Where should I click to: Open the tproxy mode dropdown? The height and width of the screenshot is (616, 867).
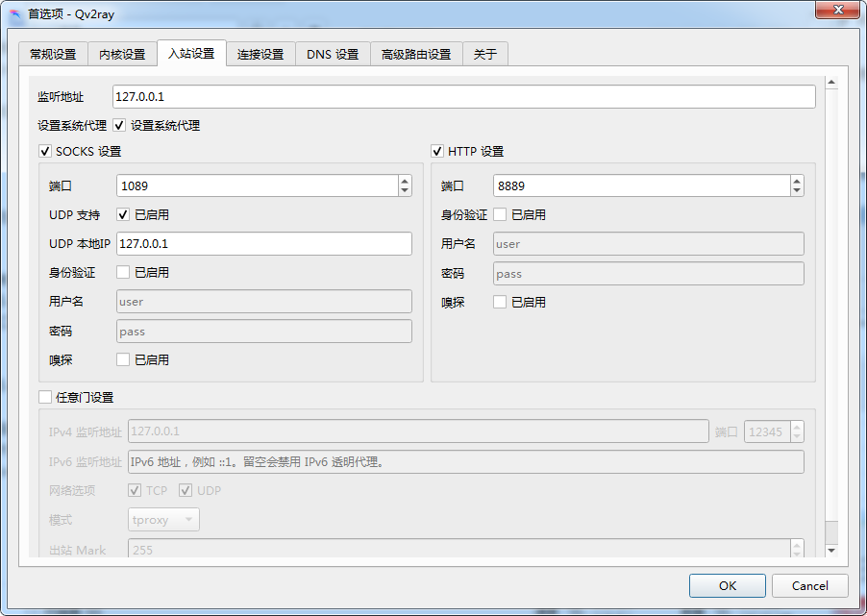pos(163,520)
